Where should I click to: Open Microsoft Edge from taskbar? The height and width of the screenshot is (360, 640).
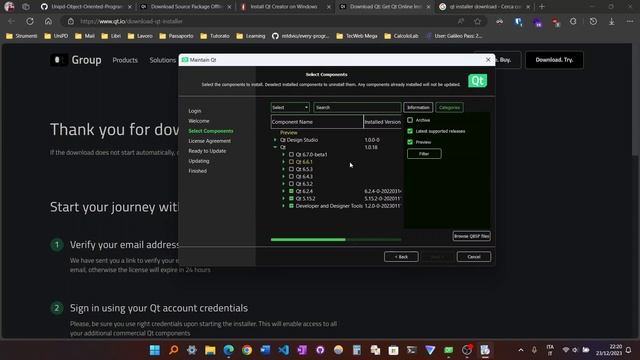(x=229, y=350)
